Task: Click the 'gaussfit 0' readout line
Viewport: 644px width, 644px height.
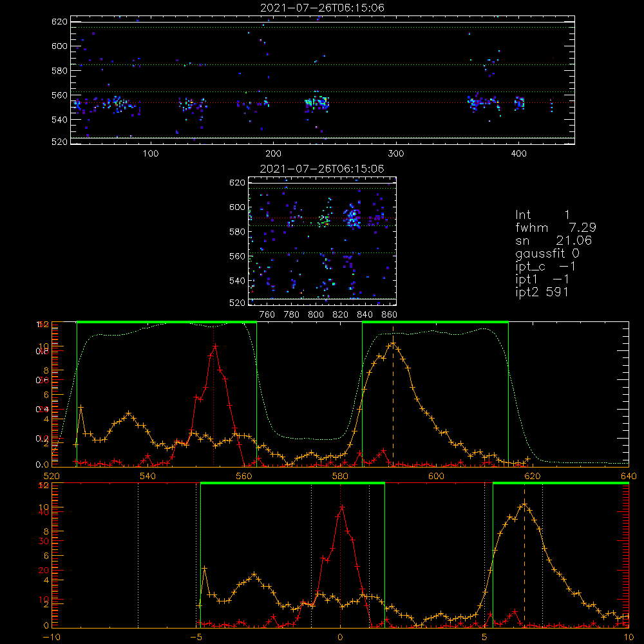Action: tap(547, 253)
